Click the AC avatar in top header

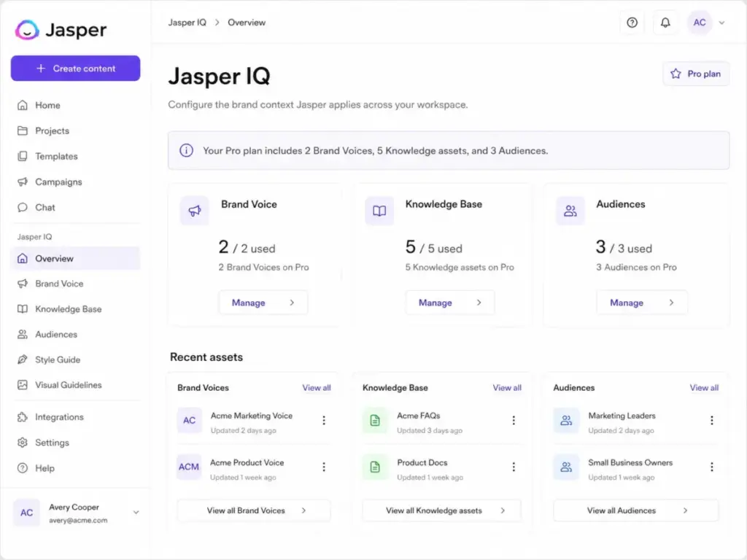coord(699,23)
